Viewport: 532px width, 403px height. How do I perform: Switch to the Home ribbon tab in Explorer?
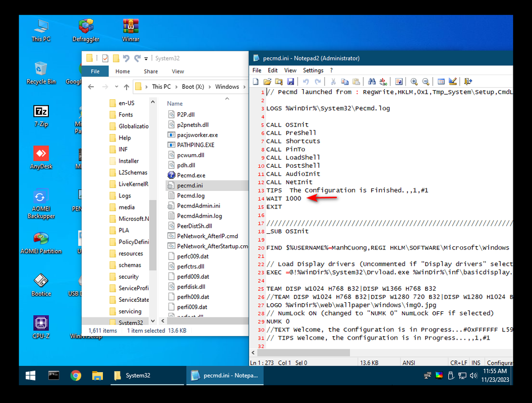coord(123,71)
